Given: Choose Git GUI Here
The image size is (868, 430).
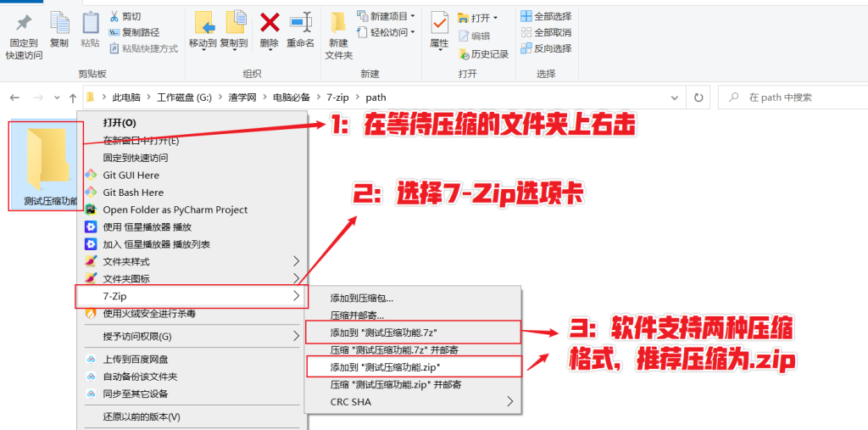Looking at the screenshot, I should [x=192, y=175].
